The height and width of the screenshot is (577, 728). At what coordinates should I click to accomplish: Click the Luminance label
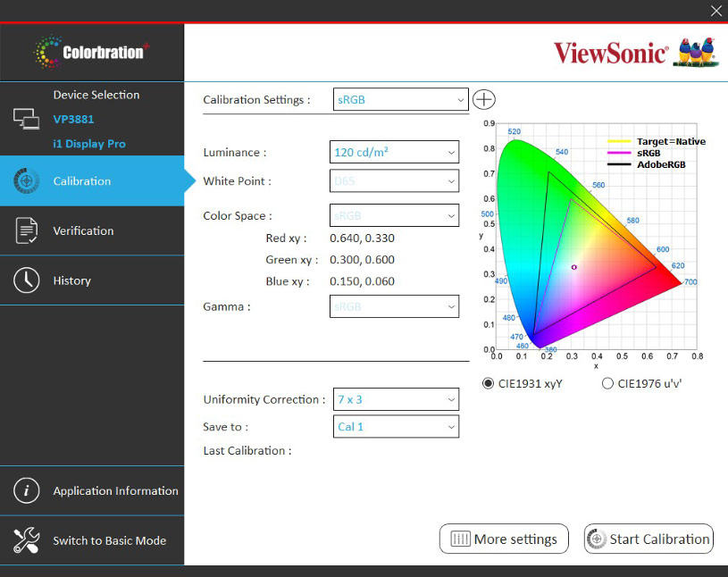coord(235,152)
